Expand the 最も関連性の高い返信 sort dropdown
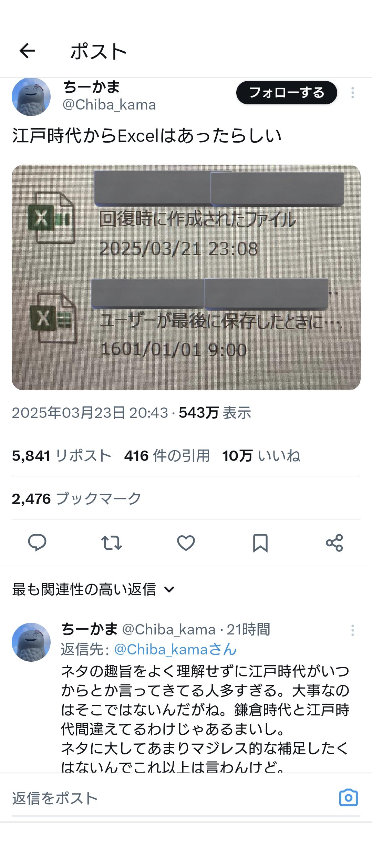The image size is (372, 868). [94, 589]
